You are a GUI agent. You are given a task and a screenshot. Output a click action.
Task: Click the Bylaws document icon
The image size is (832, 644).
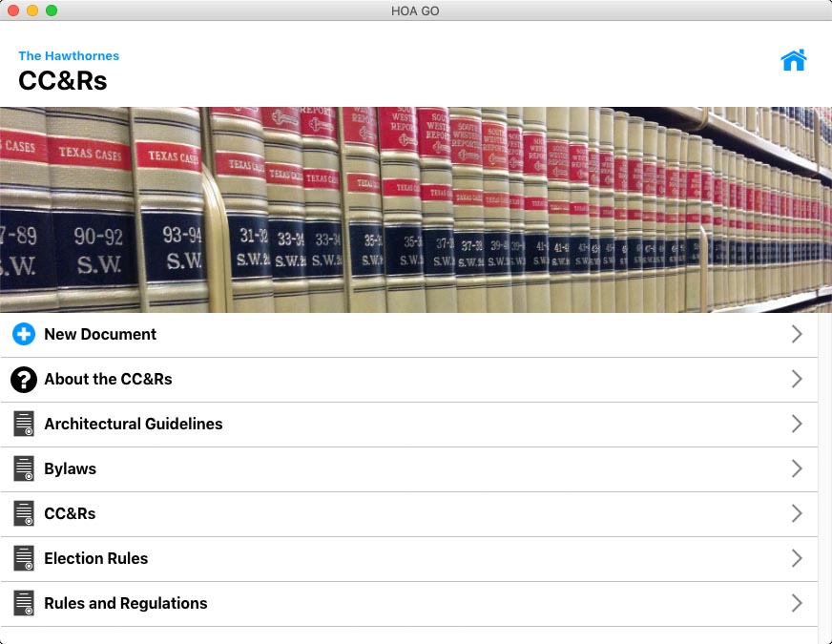click(24, 468)
